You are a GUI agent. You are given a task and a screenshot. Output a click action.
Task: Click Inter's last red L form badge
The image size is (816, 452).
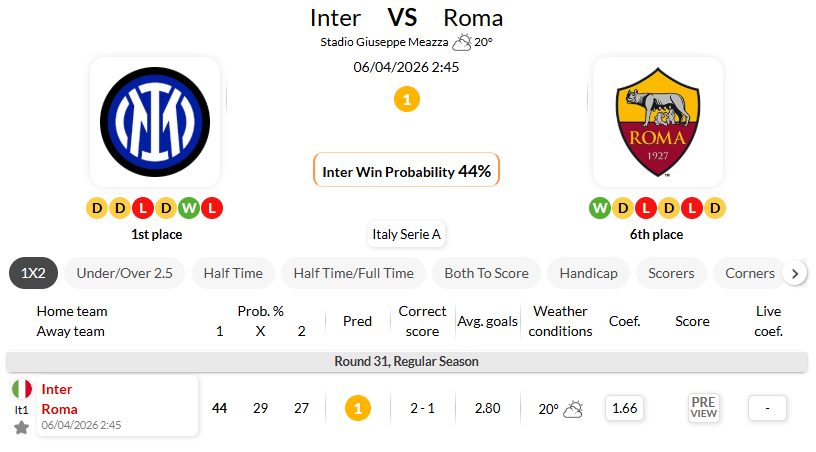[212, 208]
